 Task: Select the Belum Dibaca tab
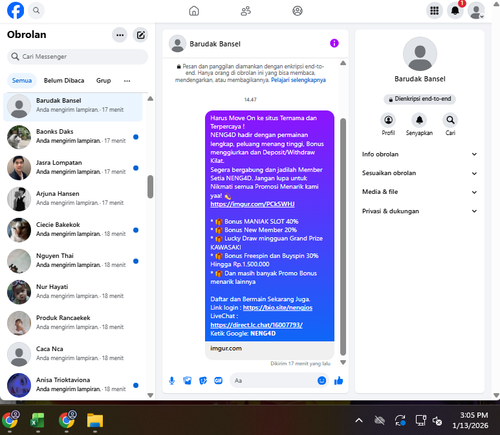click(64, 81)
